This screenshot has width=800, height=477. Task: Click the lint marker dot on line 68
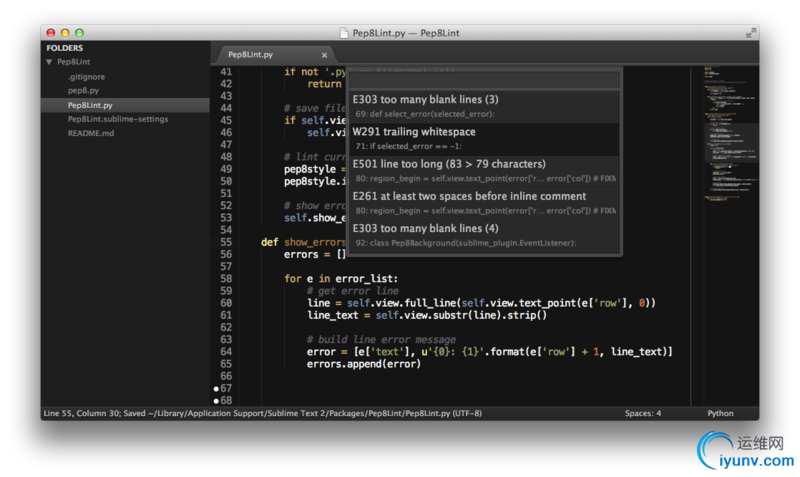pyautogui.click(x=216, y=401)
